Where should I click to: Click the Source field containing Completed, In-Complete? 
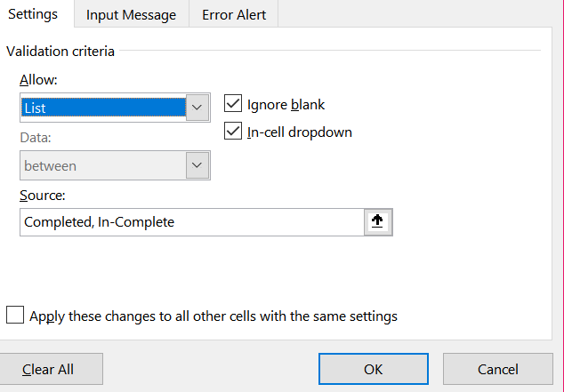coord(191,222)
